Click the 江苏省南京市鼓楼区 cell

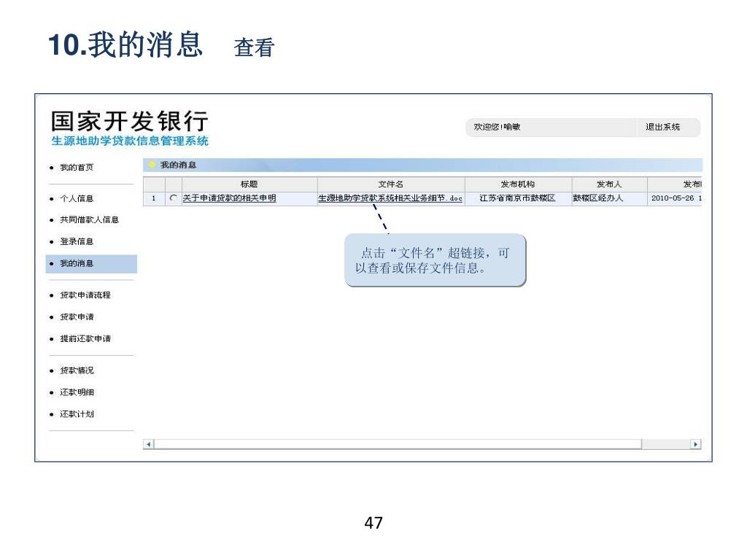pos(518,198)
